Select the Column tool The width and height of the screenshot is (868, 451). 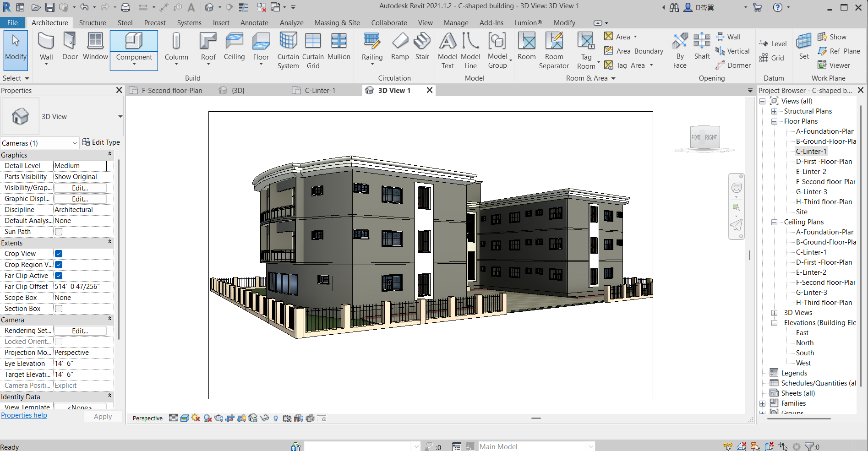point(176,49)
